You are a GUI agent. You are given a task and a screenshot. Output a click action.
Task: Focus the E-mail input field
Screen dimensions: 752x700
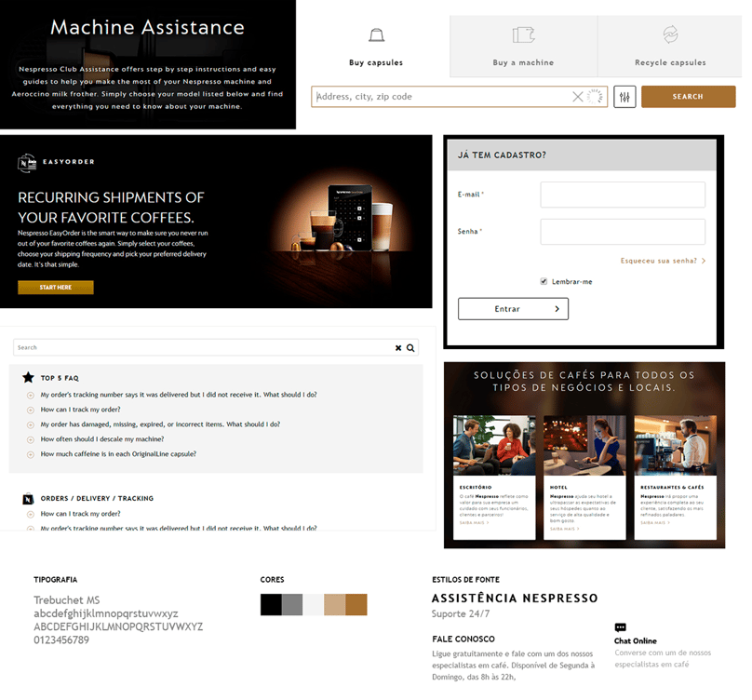pyautogui.click(x=623, y=195)
